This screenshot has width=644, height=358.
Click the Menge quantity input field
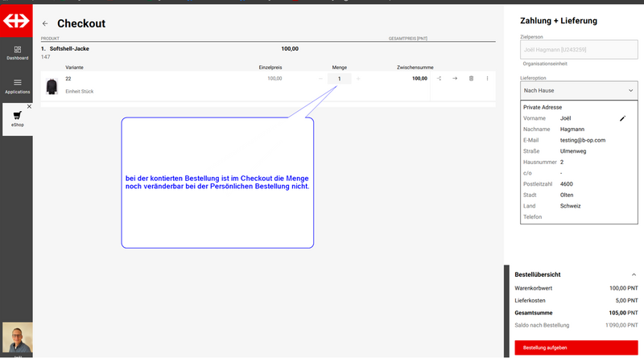[339, 79]
